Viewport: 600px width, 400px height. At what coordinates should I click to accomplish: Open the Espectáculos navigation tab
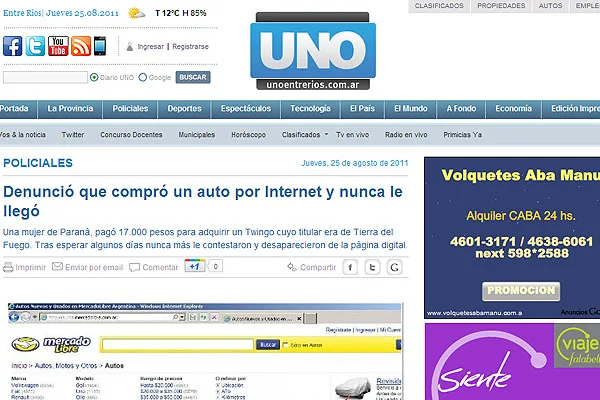click(246, 109)
